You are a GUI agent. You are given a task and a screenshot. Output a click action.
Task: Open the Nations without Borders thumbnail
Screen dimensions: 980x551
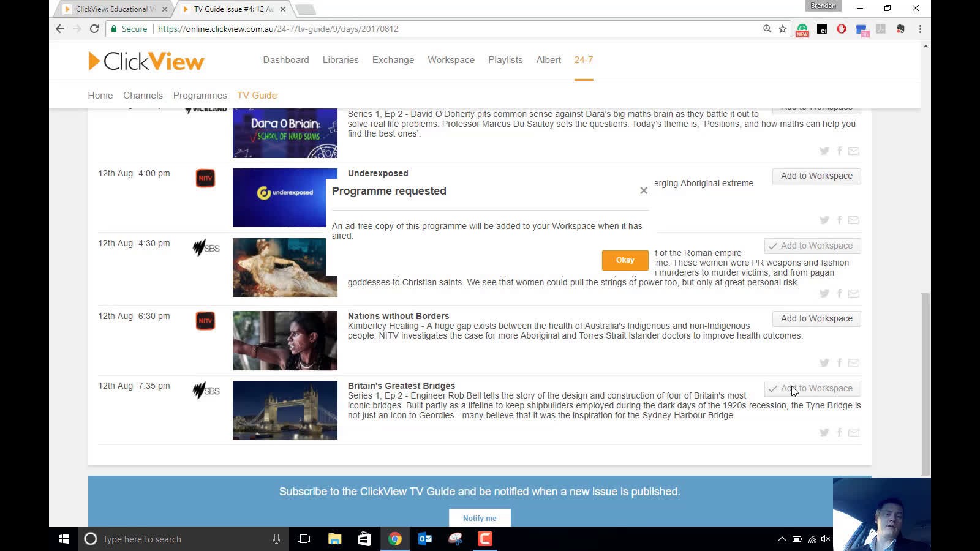[x=285, y=340]
